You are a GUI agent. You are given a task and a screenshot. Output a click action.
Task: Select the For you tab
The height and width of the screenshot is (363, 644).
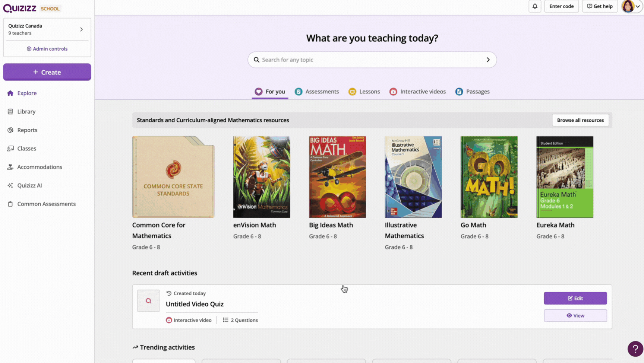coord(270,92)
